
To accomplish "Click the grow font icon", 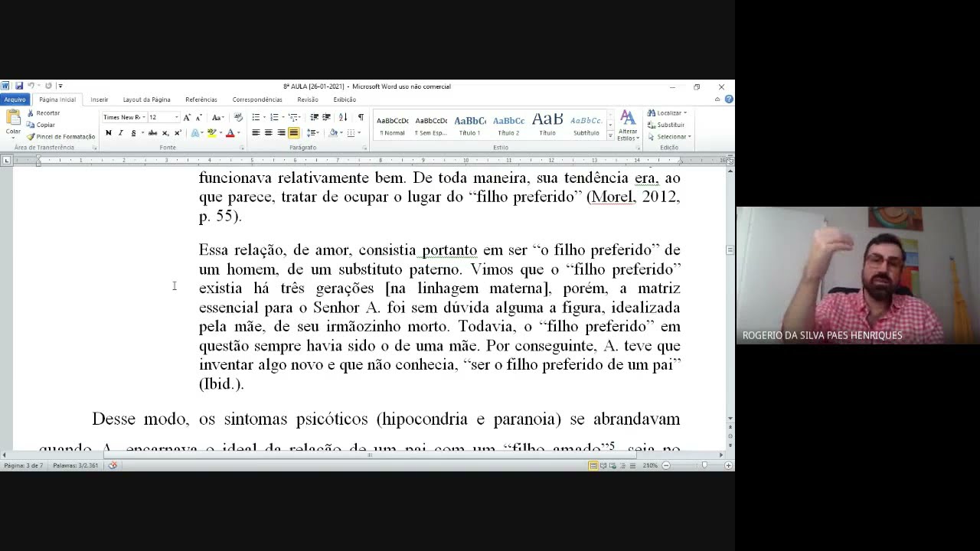I will click(x=187, y=117).
